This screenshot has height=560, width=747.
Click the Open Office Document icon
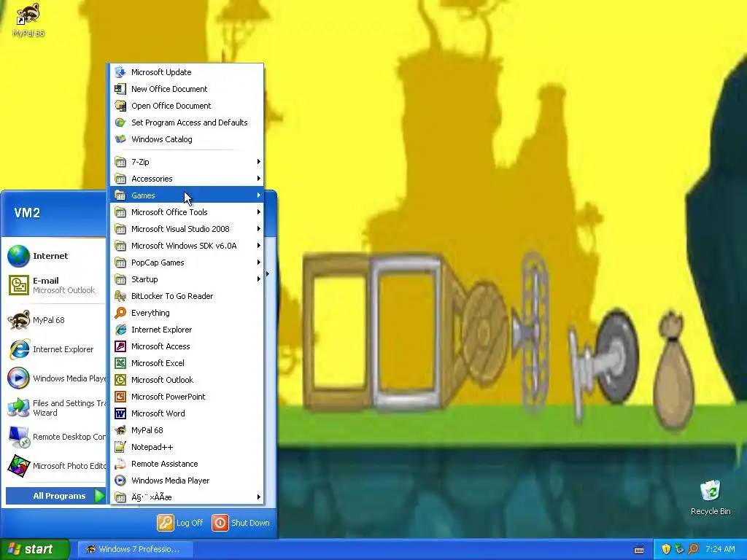[x=120, y=106]
